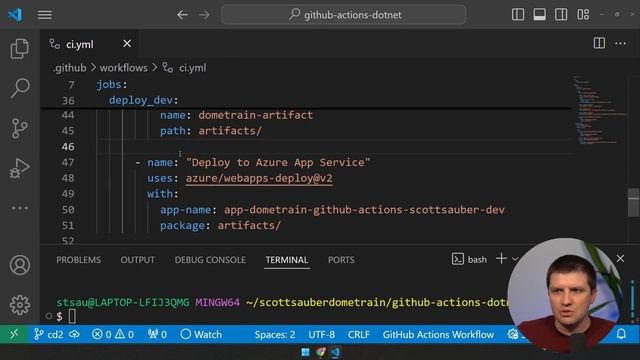Click the ci.yml breadcrumb
This screenshot has width=640, height=360.
192,68
